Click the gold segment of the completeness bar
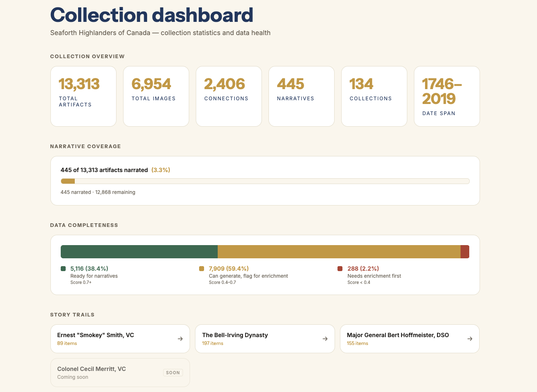Viewport: 537px width, 392px height. tap(339, 252)
